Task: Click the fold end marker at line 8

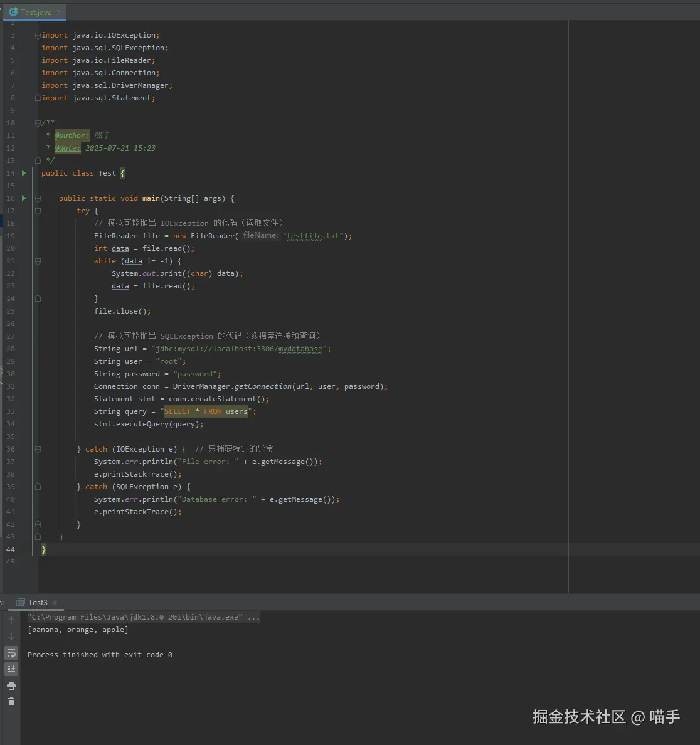Action: tap(38, 98)
